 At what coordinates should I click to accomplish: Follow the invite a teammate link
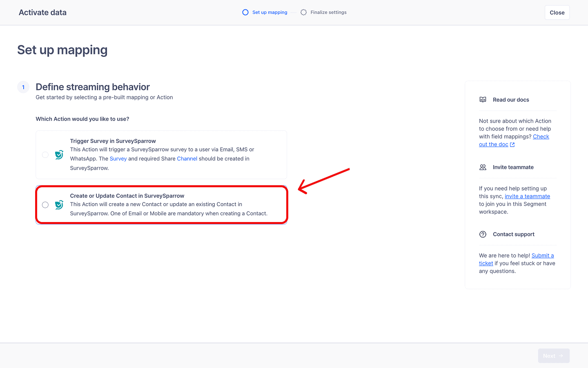[x=527, y=196]
